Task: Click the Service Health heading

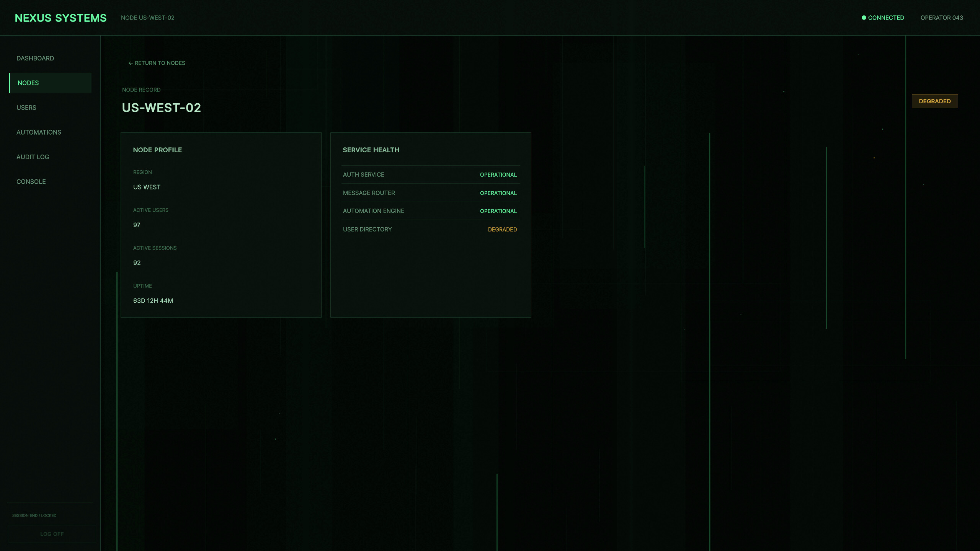Action: [371, 150]
